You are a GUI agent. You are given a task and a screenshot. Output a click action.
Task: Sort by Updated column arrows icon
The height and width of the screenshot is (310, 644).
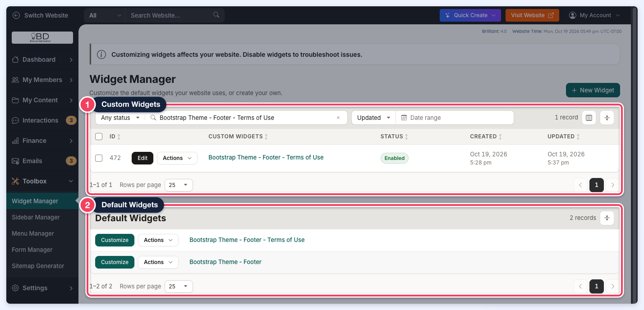[x=578, y=137]
